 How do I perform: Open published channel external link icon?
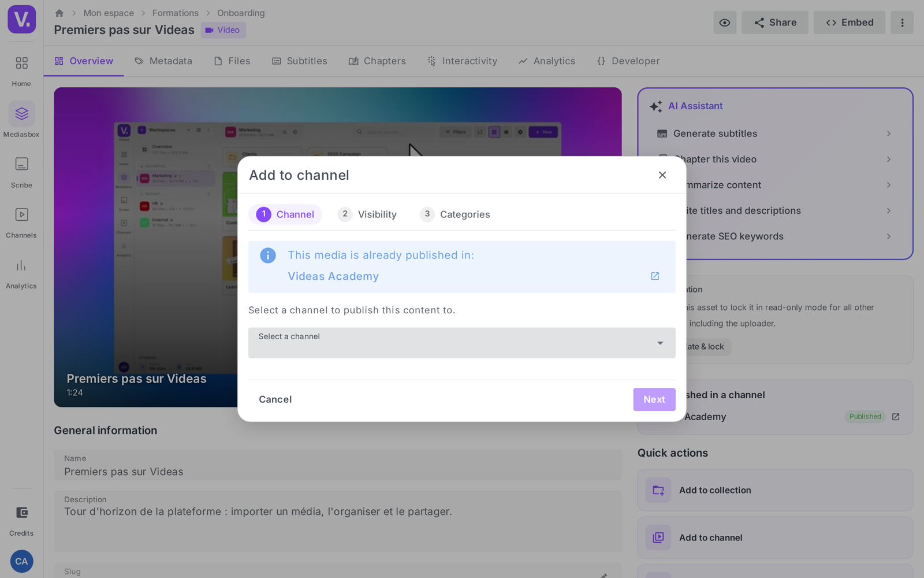pos(896,417)
